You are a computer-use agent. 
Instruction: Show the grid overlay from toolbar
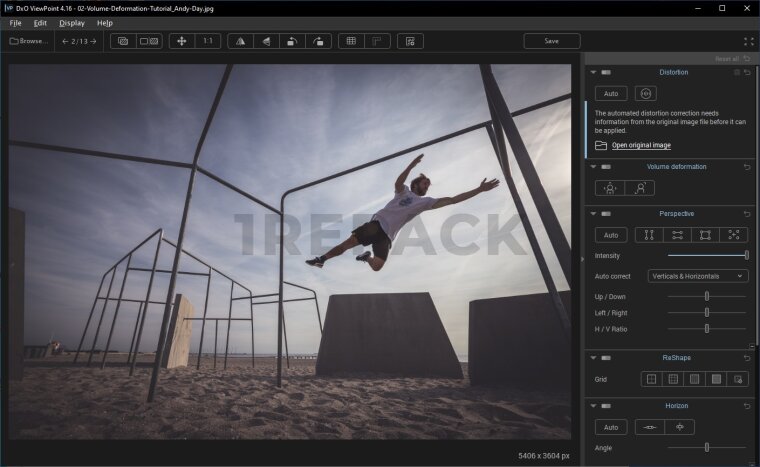pyautogui.click(x=349, y=41)
